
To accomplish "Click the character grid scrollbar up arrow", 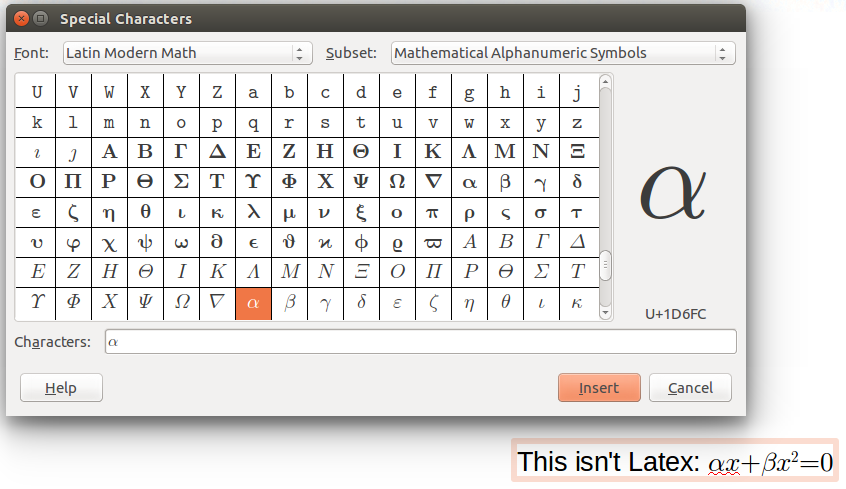I will pyautogui.click(x=605, y=82).
